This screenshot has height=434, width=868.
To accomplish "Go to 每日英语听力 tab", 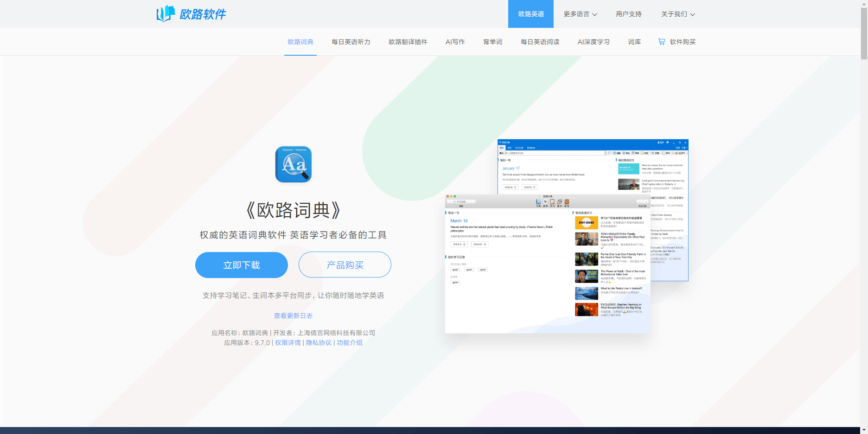I will [x=351, y=42].
